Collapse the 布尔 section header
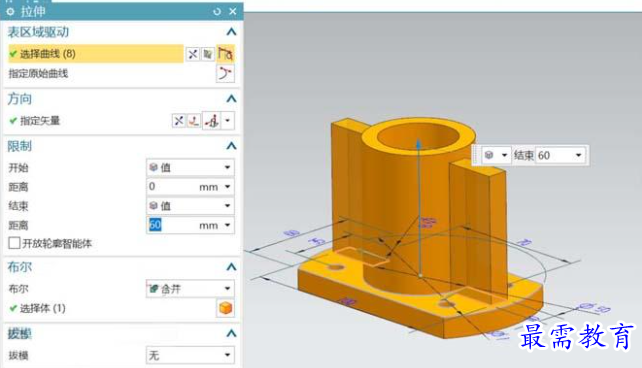The image size is (642, 368). point(231,267)
